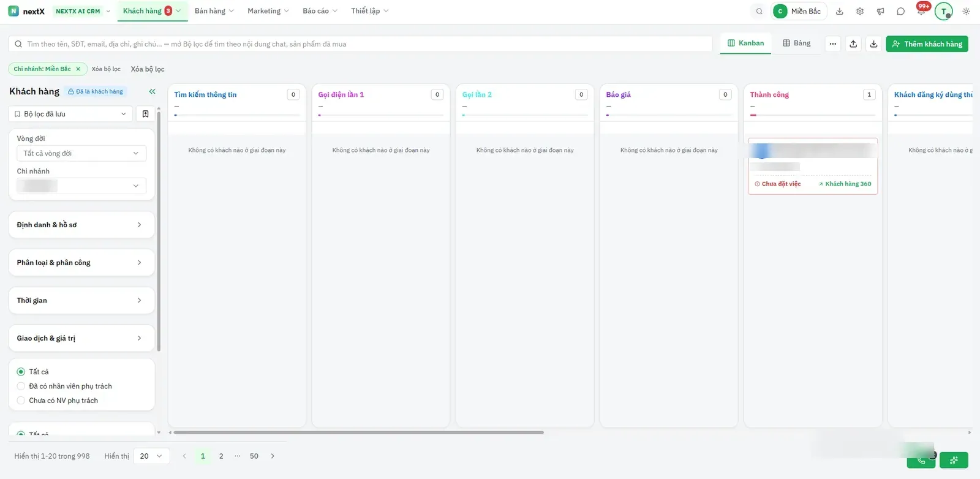Click the nextX logo
980x479 pixels.
tap(26, 11)
